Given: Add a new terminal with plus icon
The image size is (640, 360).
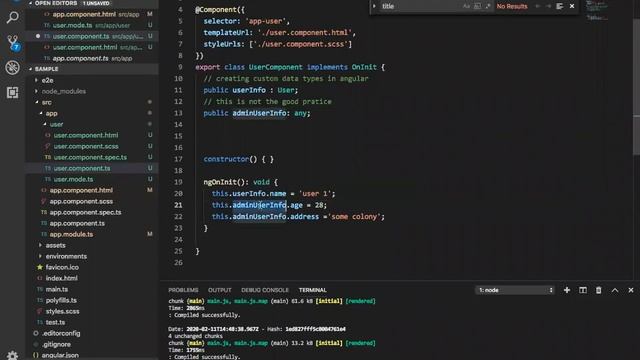Looking at the screenshot, I should click(x=567, y=290).
